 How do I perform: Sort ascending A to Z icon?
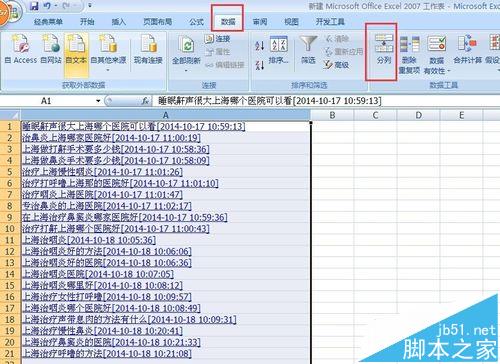click(x=259, y=45)
